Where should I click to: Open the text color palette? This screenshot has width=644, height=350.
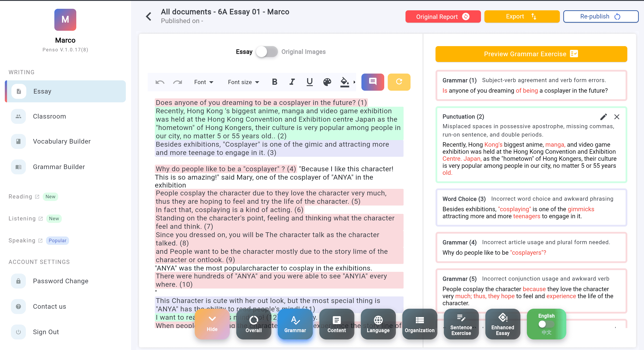[327, 82]
